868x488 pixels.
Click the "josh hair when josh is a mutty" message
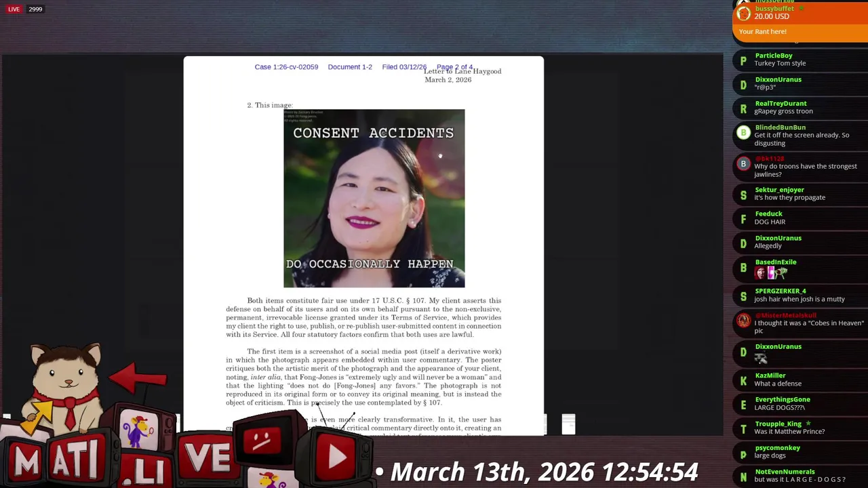point(800,299)
